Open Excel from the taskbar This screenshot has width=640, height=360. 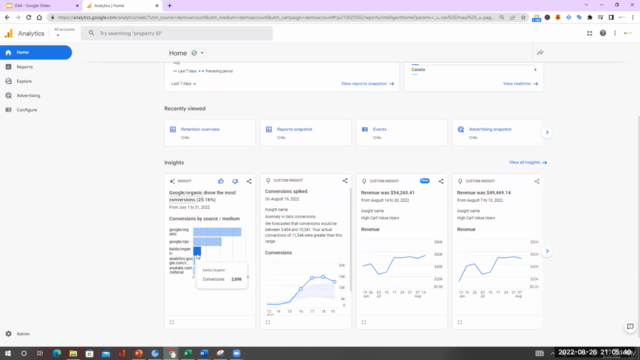click(x=188, y=353)
